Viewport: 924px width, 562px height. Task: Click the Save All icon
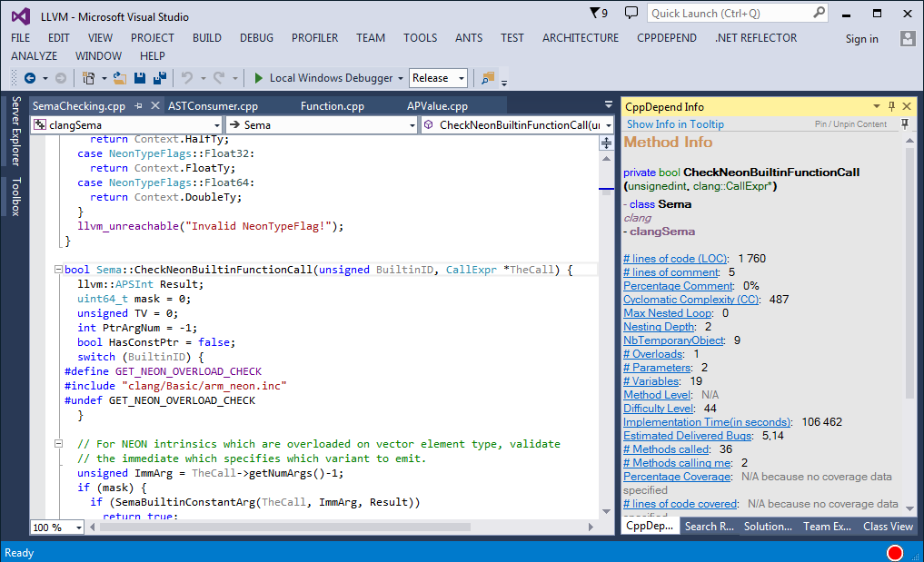[160, 78]
